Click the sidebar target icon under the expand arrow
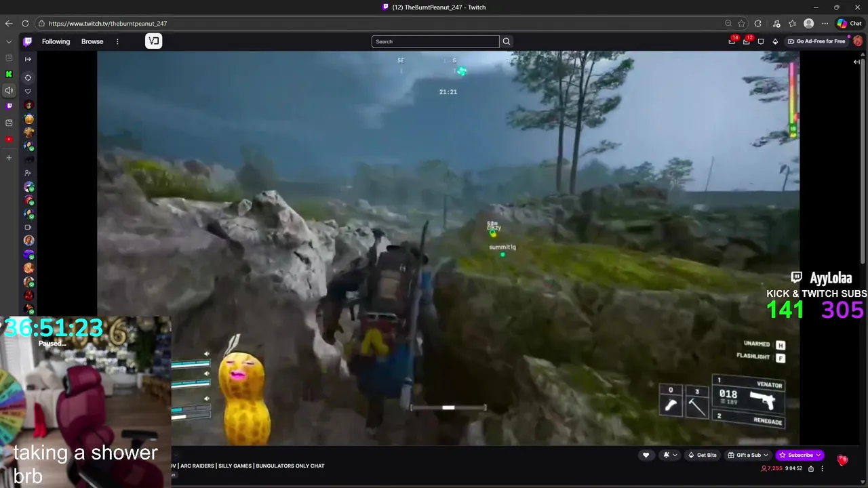Viewport: 868px width, 488px height. 28,77
